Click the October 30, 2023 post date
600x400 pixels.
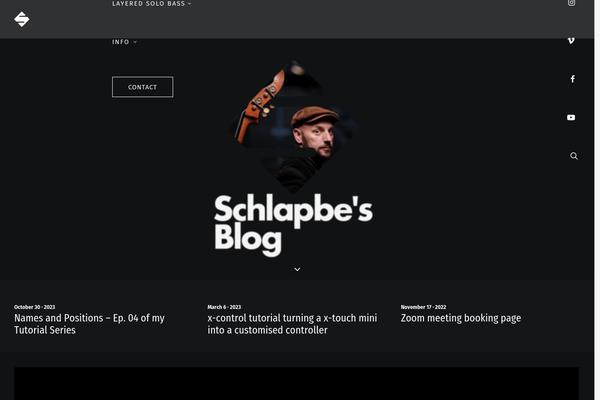pyautogui.click(x=34, y=307)
